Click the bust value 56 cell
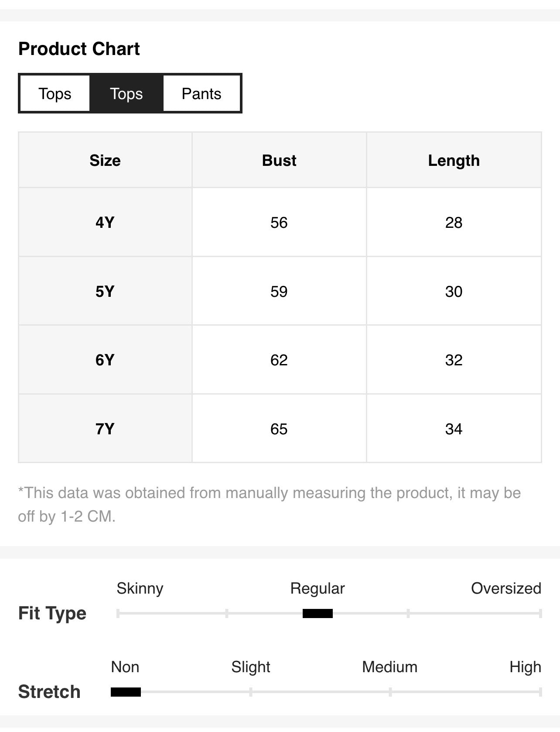The height and width of the screenshot is (732, 560). tap(279, 222)
